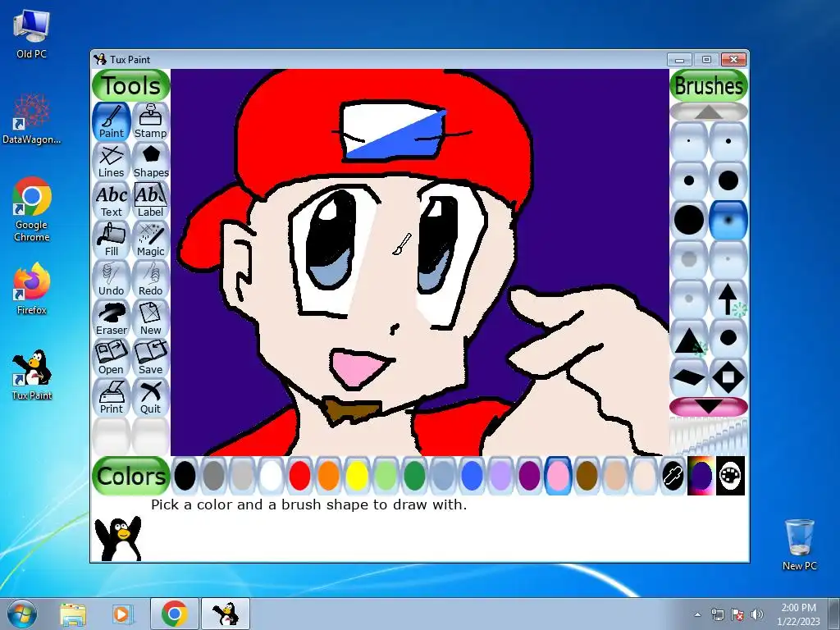Click the volume speaker tray icon
Viewport: 840px width, 630px height.
757,614
